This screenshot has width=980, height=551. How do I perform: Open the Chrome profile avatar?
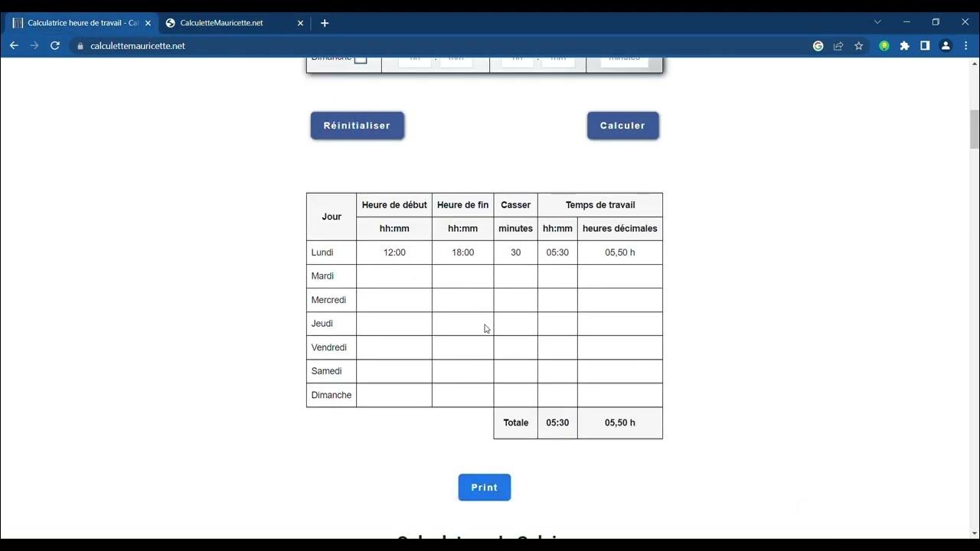pos(946,46)
